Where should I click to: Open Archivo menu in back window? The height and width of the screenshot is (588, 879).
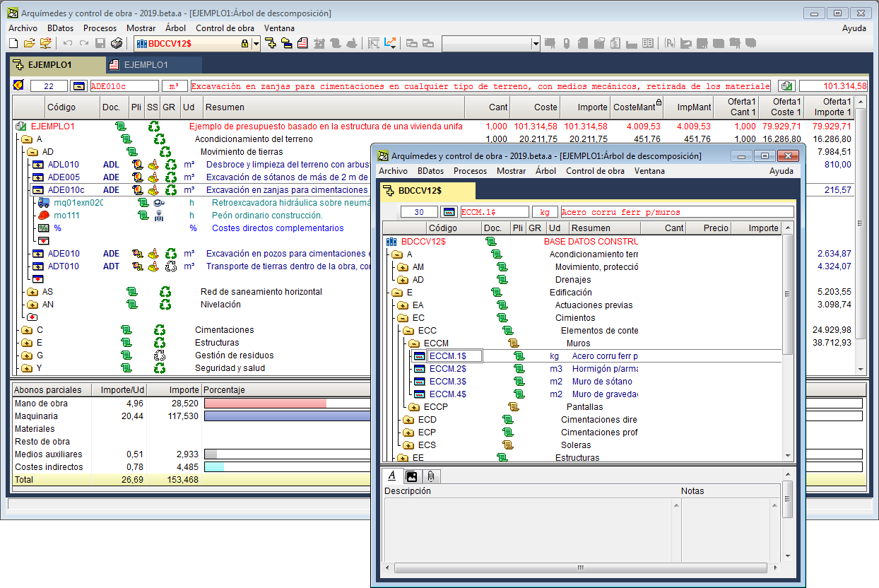pos(23,28)
